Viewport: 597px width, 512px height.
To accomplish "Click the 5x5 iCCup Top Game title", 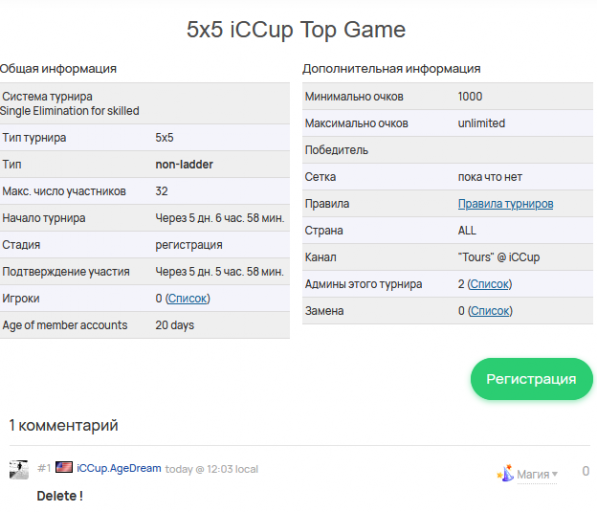I will tap(296, 30).
